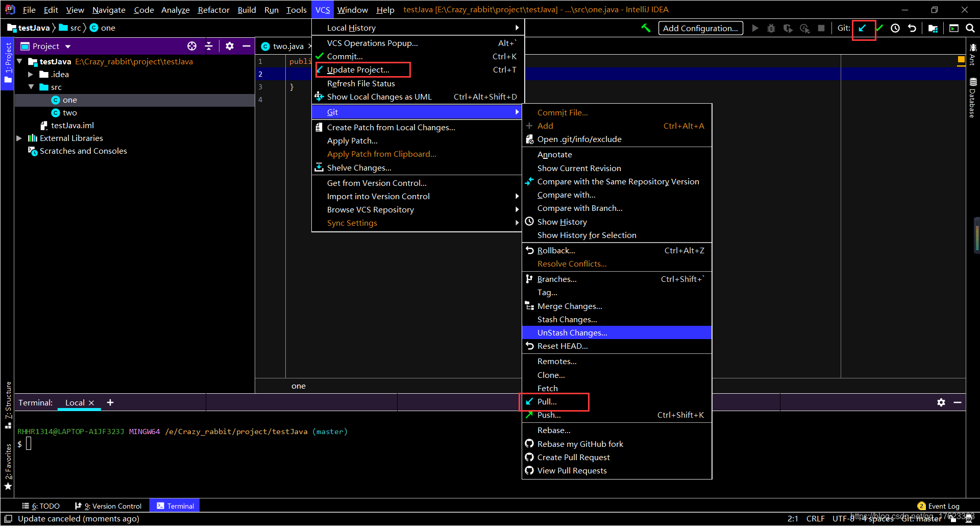Toggle the 1: Project side tab
This screenshot has width=980, height=526.
(7, 63)
